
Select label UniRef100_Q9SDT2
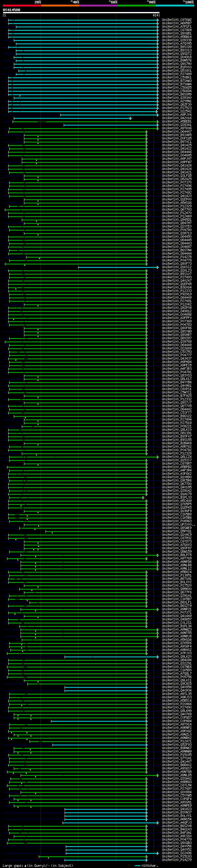177,54
